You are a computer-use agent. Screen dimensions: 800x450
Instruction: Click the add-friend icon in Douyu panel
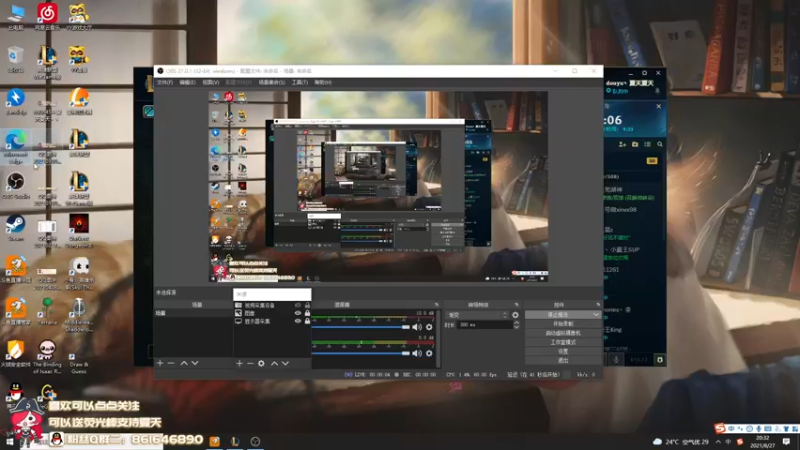(x=622, y=144)
